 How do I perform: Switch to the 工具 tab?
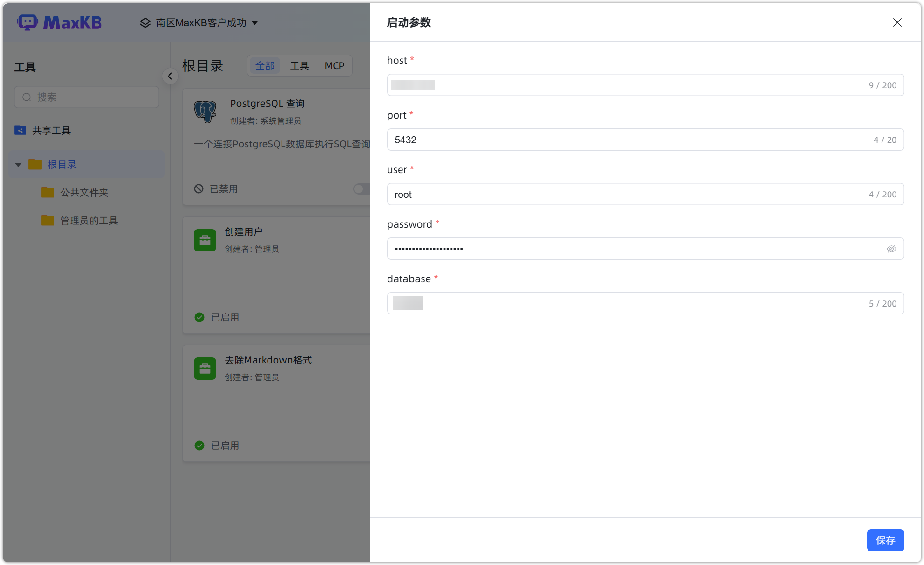[299, 65]
